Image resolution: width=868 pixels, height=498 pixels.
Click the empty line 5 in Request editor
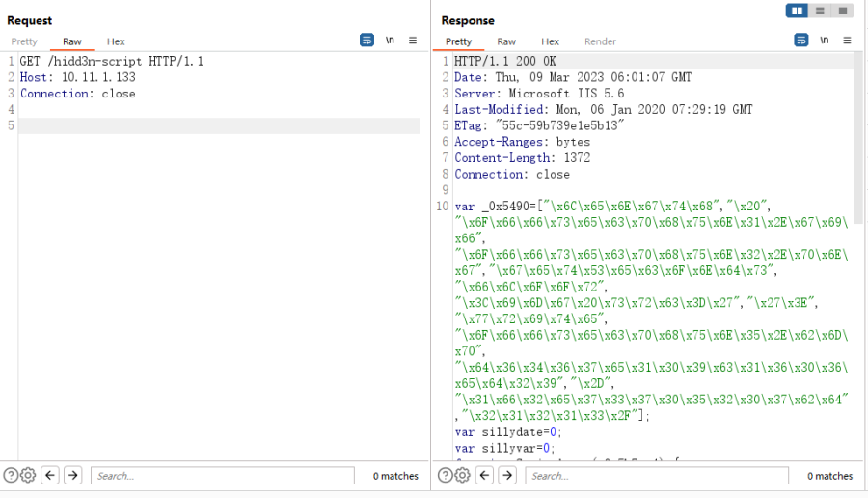[x=219, y=125]
